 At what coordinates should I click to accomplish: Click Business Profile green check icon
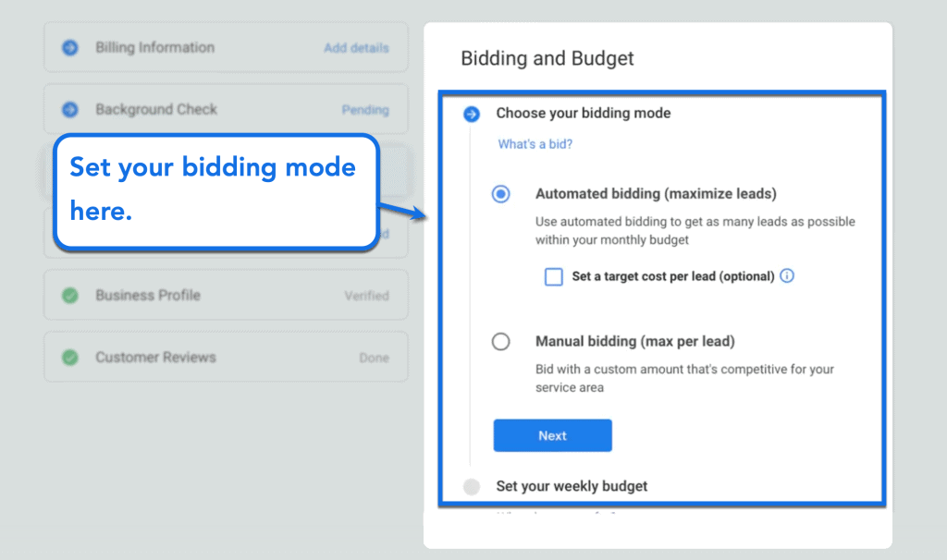pyautogui.click(x=70, y=295)
